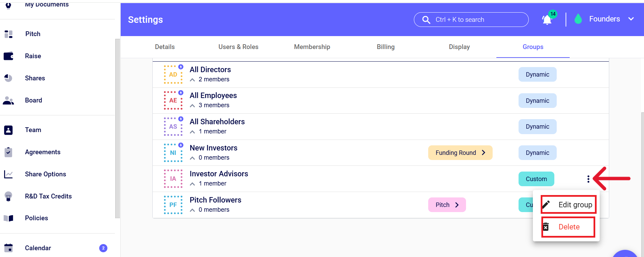
Task: Click the IA group avatar
Action: coord(173,179)
